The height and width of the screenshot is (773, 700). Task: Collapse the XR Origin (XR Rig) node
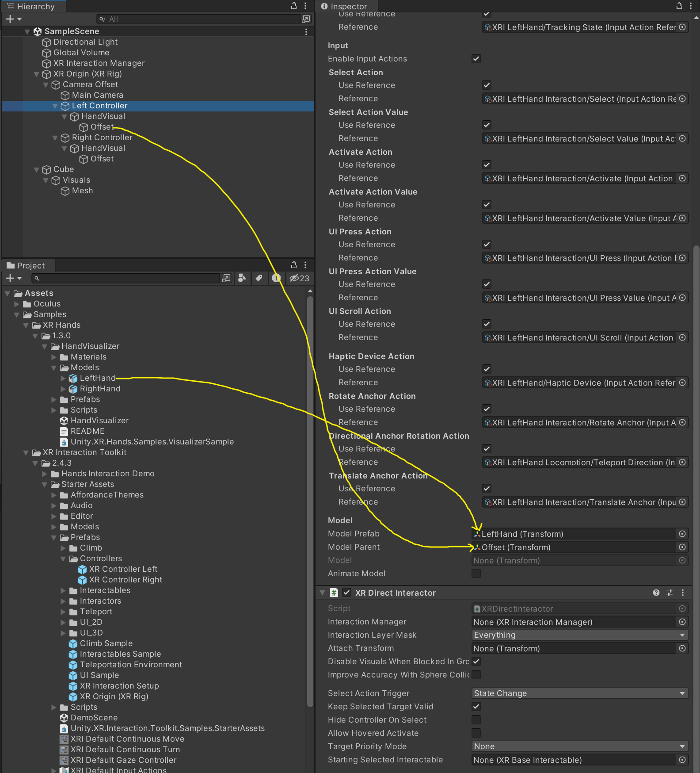pyautogui.click(x=37, y=74)
